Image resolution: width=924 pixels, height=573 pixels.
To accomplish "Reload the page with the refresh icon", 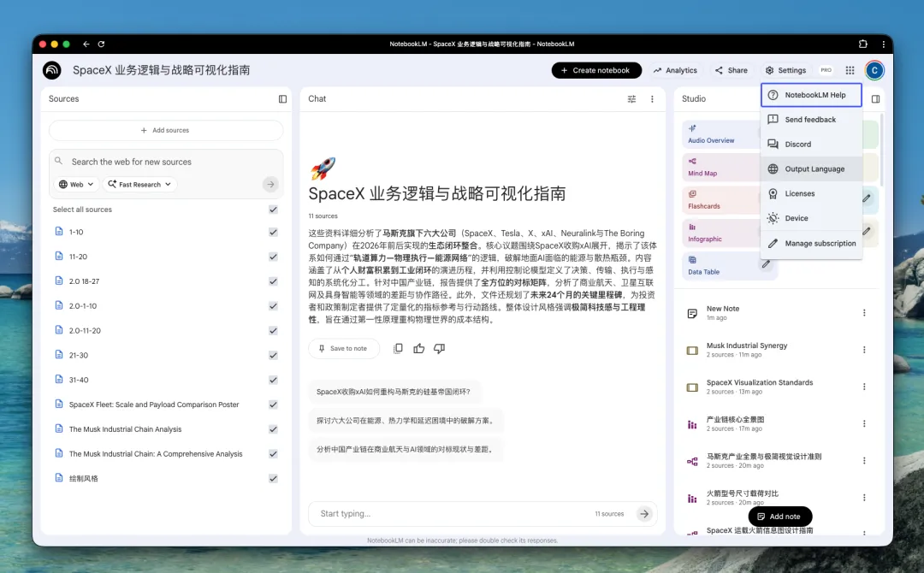I will pos(101,44).
